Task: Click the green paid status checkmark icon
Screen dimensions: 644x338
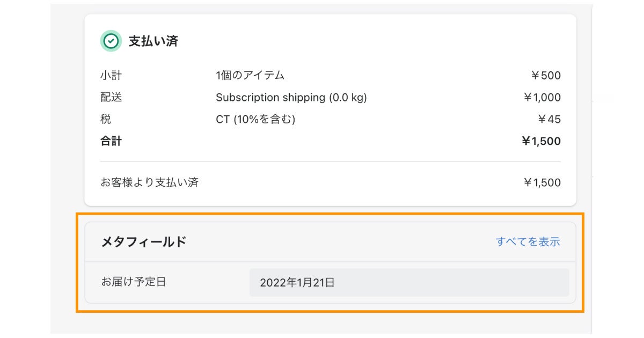Action: coord(111,41)
